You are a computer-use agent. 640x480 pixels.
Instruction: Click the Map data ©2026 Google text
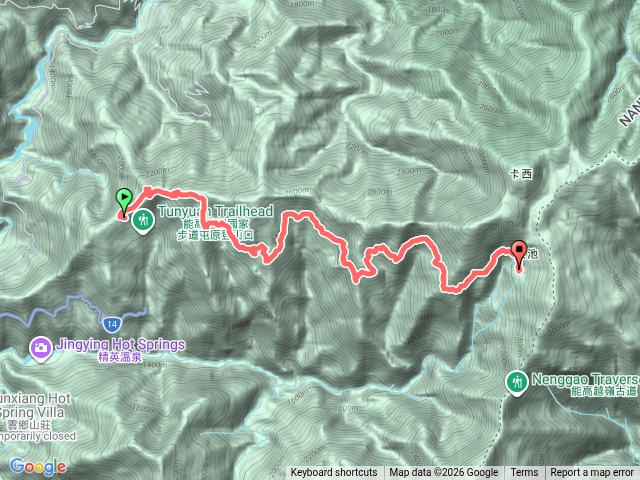point(444,473)
